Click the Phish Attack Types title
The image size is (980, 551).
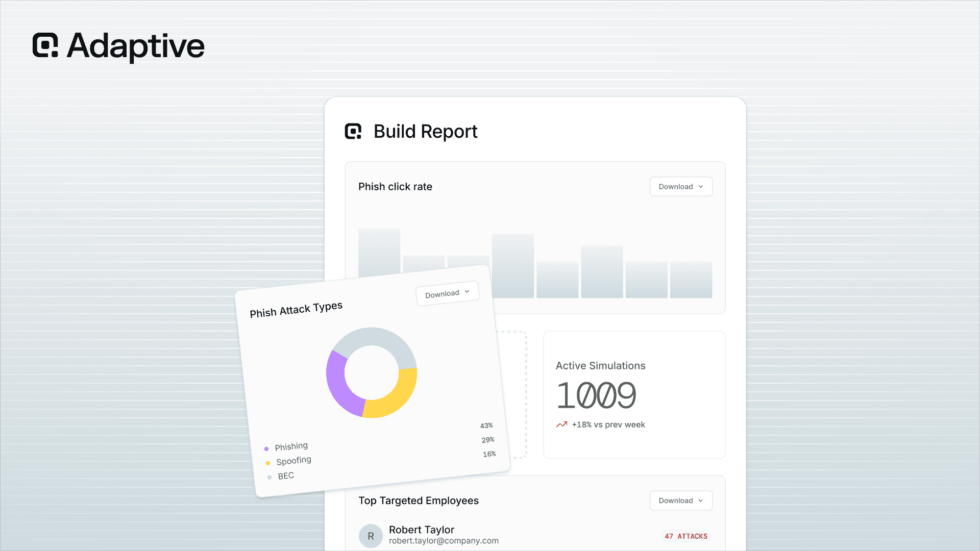[x=296, y=309]
